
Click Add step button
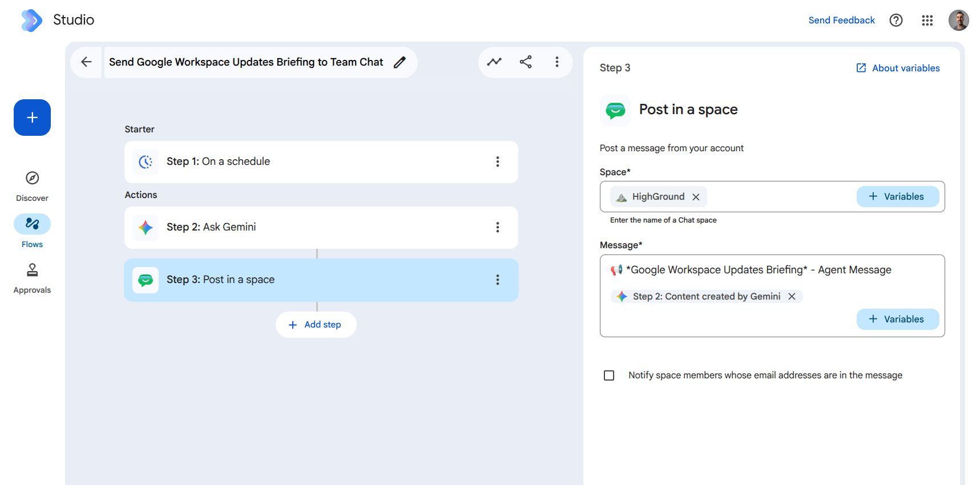(x=316, y=325)
